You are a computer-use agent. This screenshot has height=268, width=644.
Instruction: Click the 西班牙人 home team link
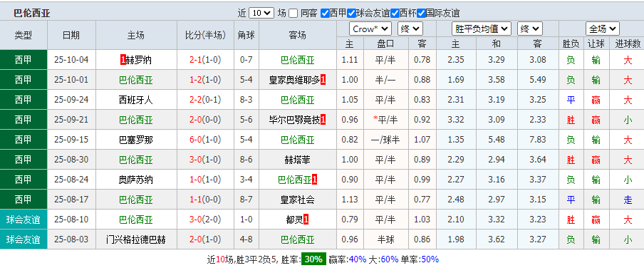click(x=135, y=100)
